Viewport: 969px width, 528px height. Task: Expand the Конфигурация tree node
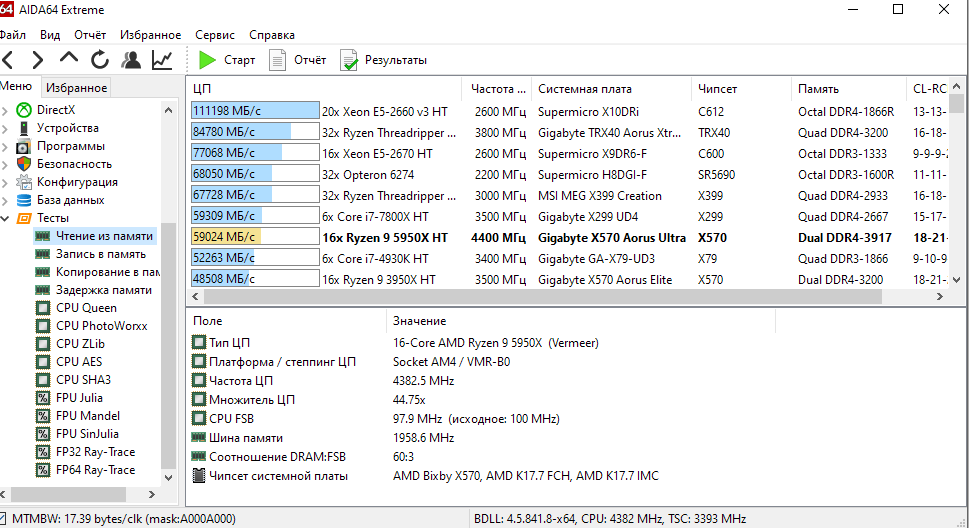point(5,182)
